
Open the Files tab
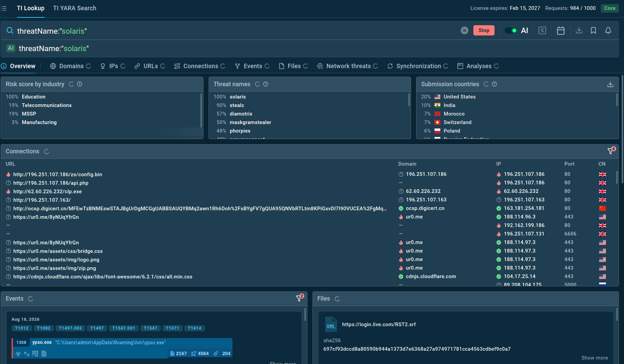(x=293, y=66)
